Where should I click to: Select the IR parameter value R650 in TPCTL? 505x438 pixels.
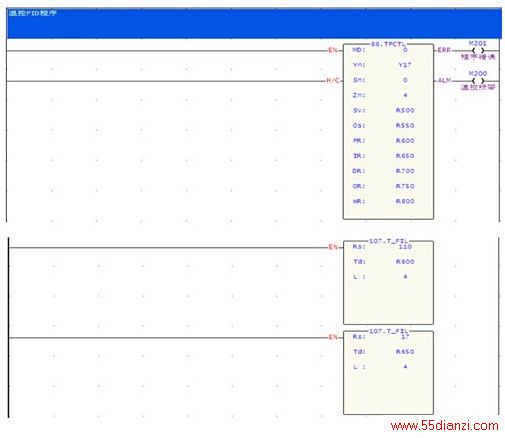point(405,156)
